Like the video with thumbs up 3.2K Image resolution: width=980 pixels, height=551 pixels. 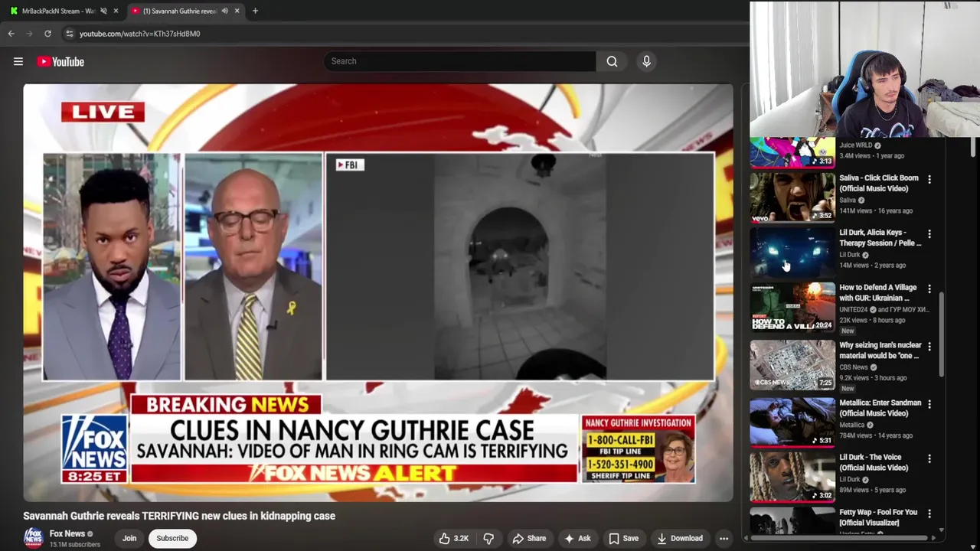(x=453, y=538)
